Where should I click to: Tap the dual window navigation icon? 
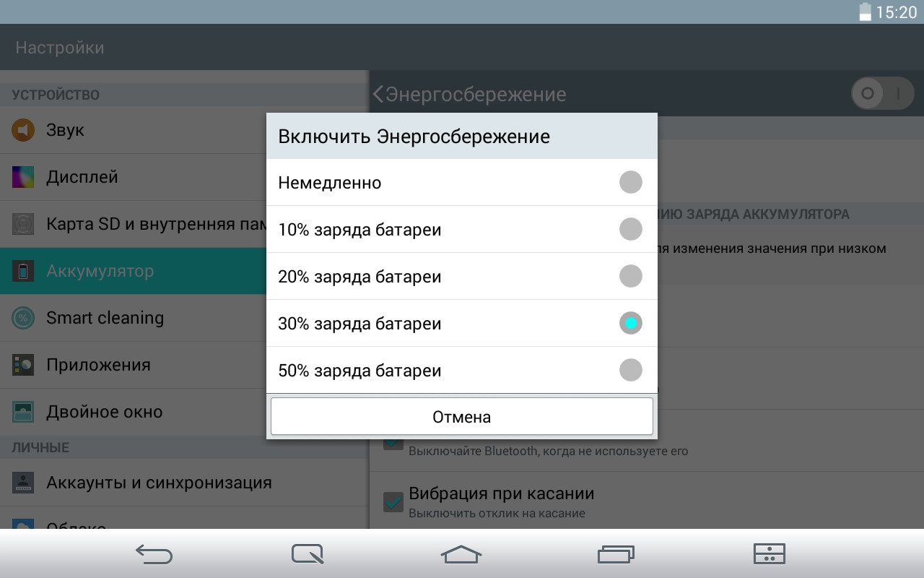pyautogui.click(x=769, y=554)
